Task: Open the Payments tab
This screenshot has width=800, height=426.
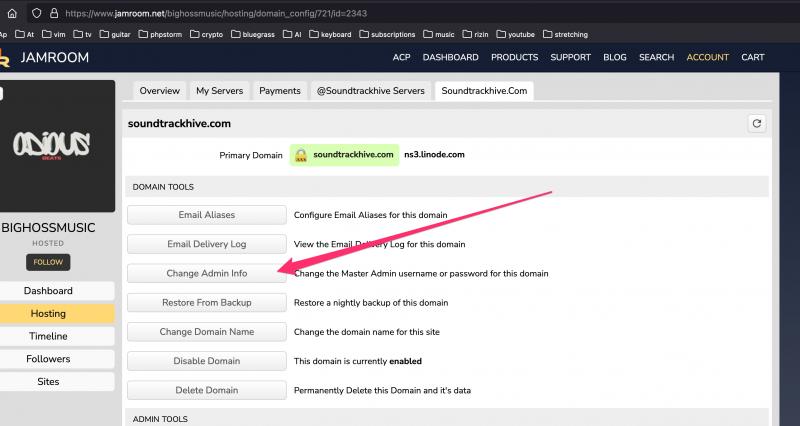Action: tap(280, 91)
